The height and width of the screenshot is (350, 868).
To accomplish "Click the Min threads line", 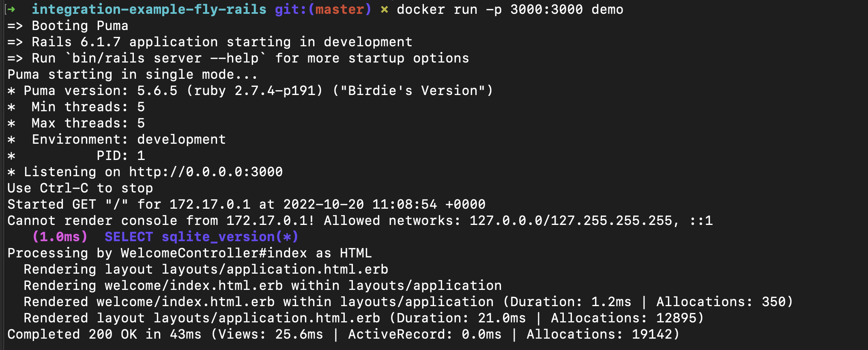I will pos(88,107).
